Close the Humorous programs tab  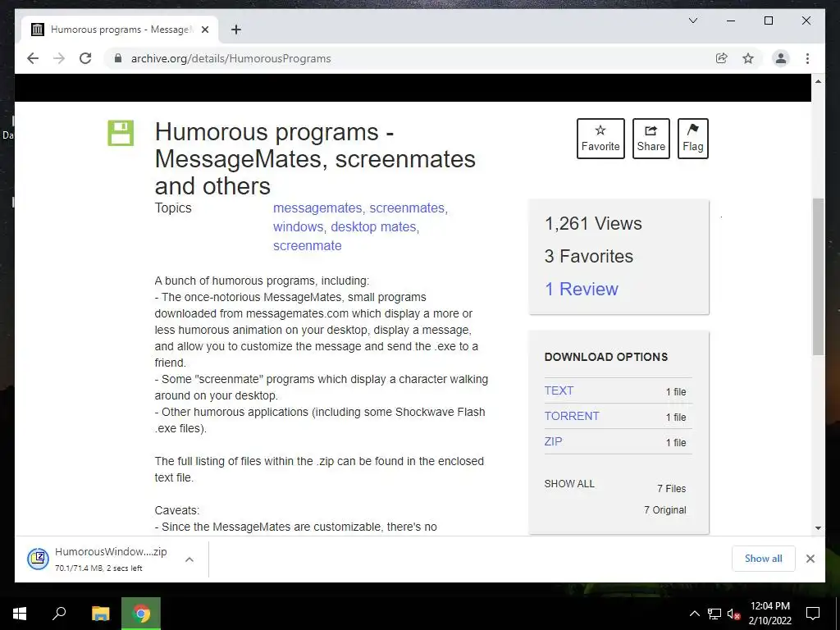204,30
